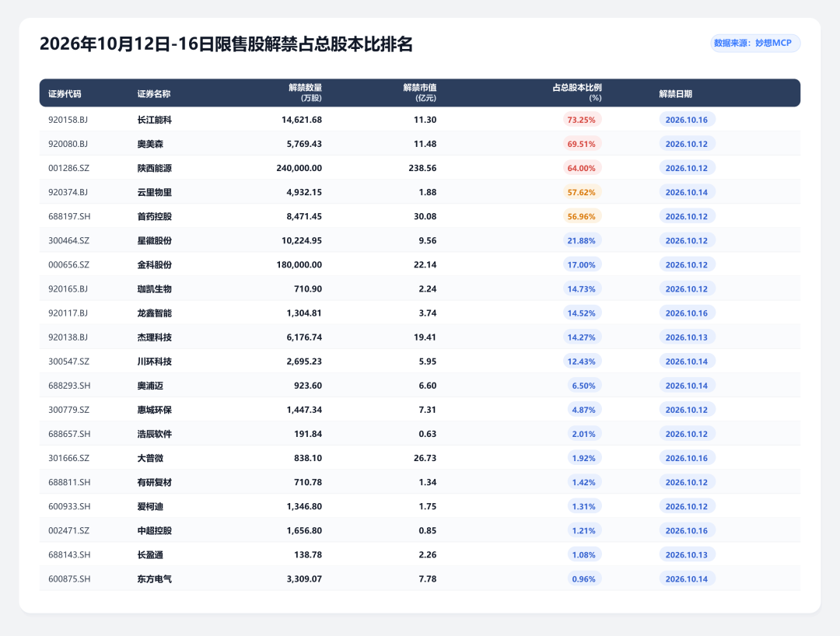Click the 56.96% ratio badge
The width and height of the screenshot is (840, 636).
click(x=582, y=216)
